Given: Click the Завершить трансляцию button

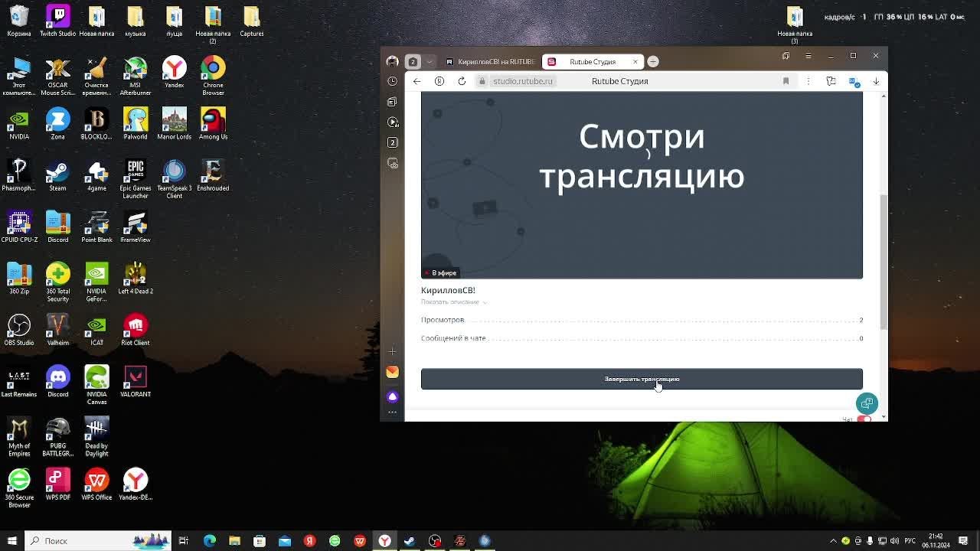Looking at the screenshot, I should [x=642, y=379].
